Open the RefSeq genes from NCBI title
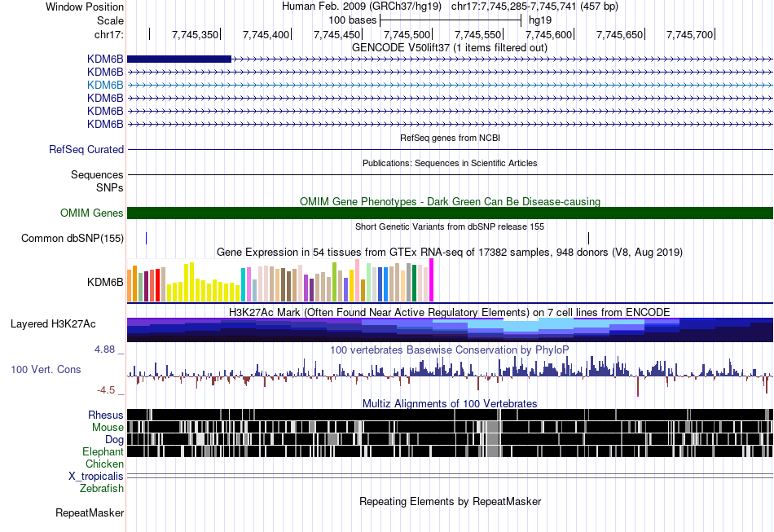 click(451, 138)
